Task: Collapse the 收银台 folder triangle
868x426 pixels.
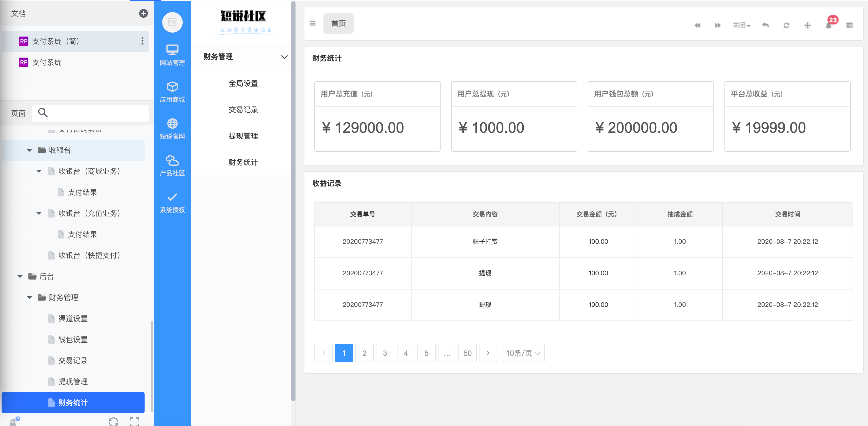Action: [30, 150]
